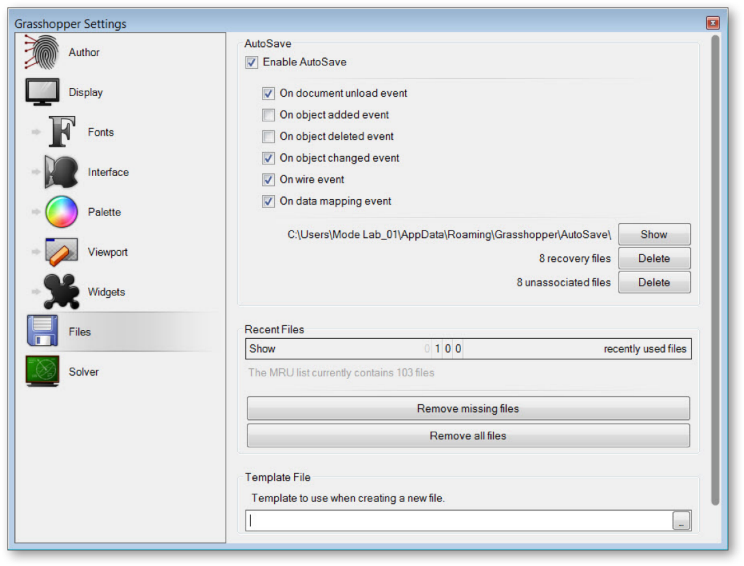The width and height of the screenshot is (744, 566).
Task: Go to Fonts settings label
Action: 101,132
